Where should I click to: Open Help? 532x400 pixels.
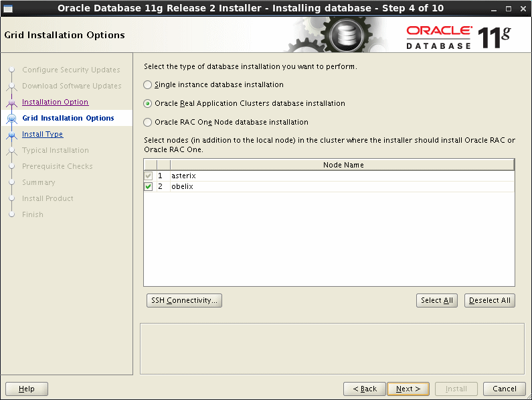(27, 389)
